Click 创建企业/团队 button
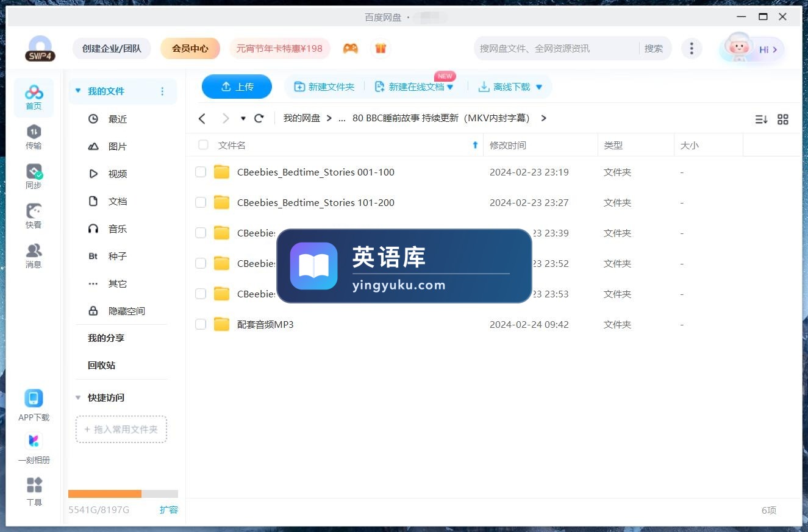The width and height of the screenshot is (808, 532). [112, 49]
